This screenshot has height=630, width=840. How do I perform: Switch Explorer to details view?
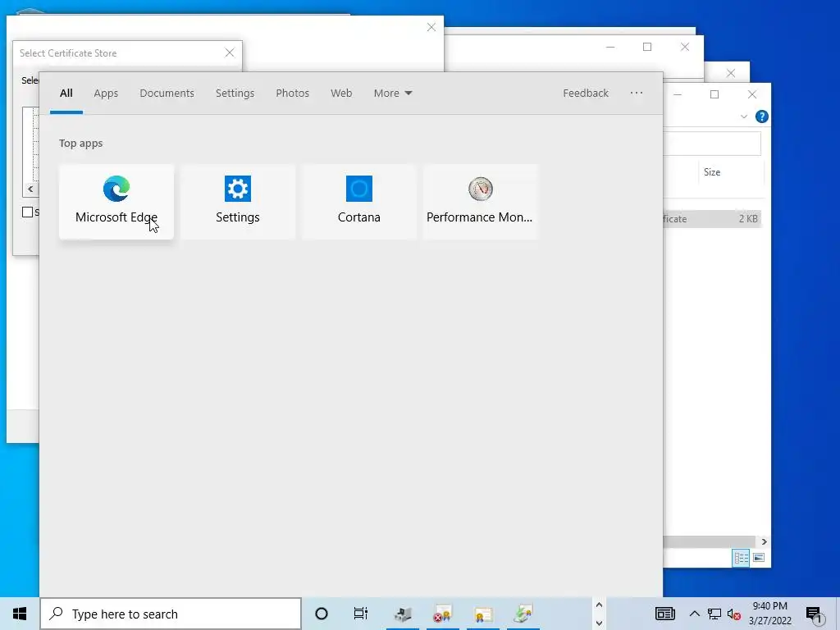(741, 558)
